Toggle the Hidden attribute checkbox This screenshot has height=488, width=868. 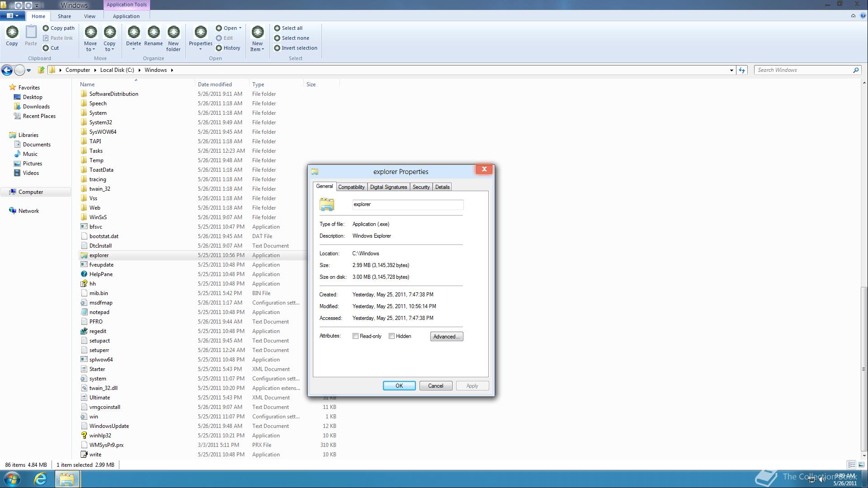[x=392, y=336]
